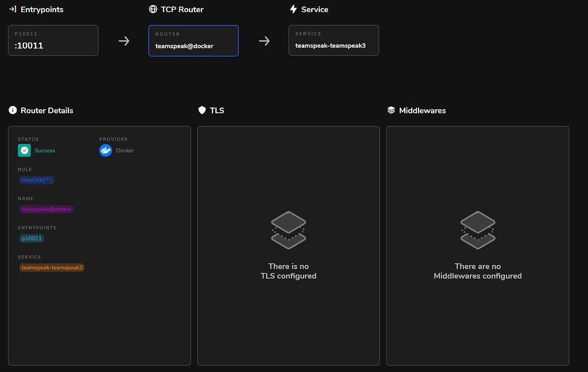Click the teamspeak-teamspeak3 service badge
Image resolution: width=588 pixels, height=372 pixels.
pyautogui.click(x=52, y=267)
